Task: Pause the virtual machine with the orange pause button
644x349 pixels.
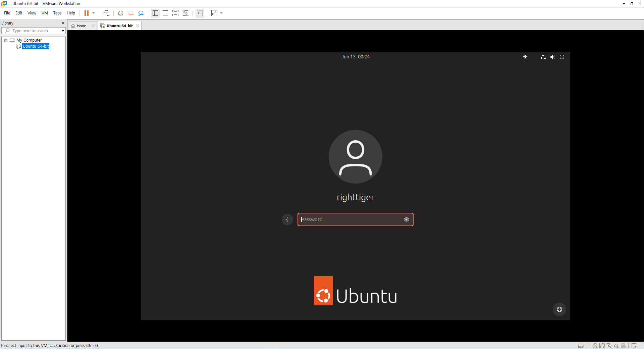Action: pyautogui.click(x=87, y=13)
